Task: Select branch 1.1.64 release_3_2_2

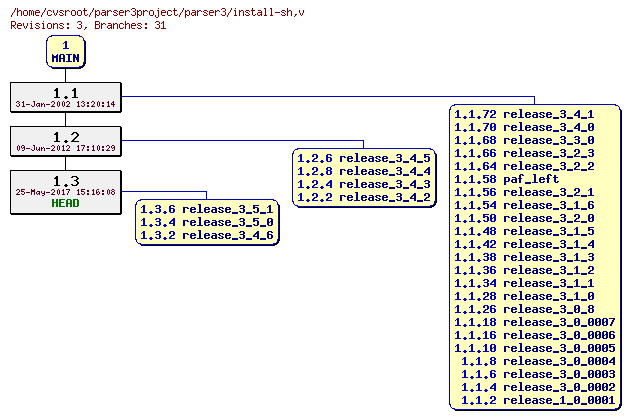Action: point(524,166)
